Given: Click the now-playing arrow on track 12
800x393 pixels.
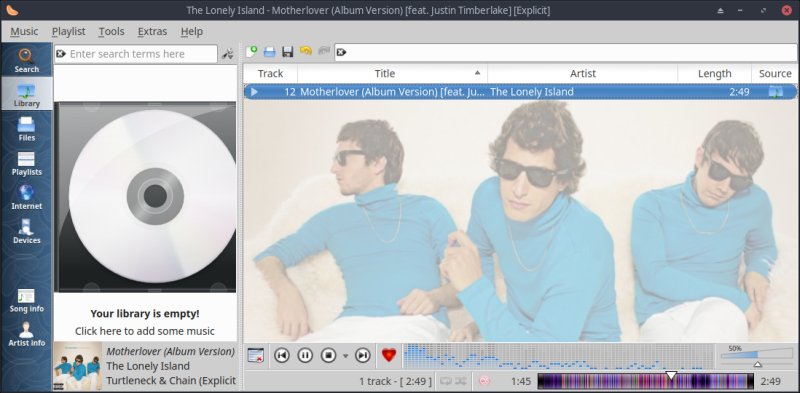Looking at the screenshot, I should [254, 92].
